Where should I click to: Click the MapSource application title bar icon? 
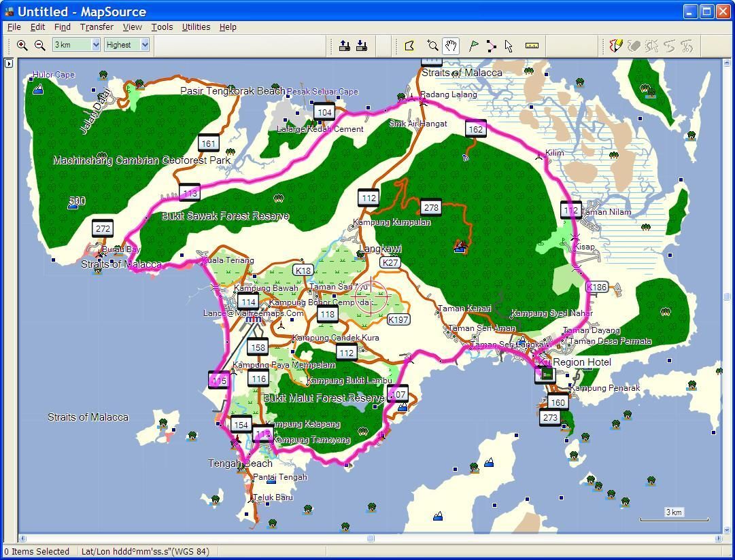point(10,12)
